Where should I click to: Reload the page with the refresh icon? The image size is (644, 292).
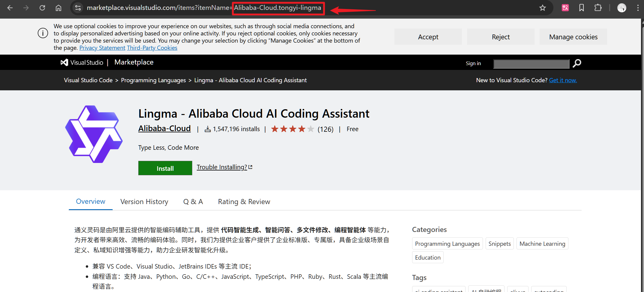pyautogui.click(x=42, y=8)
